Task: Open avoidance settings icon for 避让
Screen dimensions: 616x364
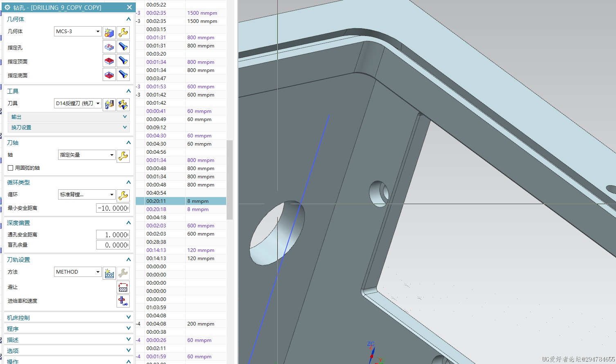Action: click(x=123, y=287)
